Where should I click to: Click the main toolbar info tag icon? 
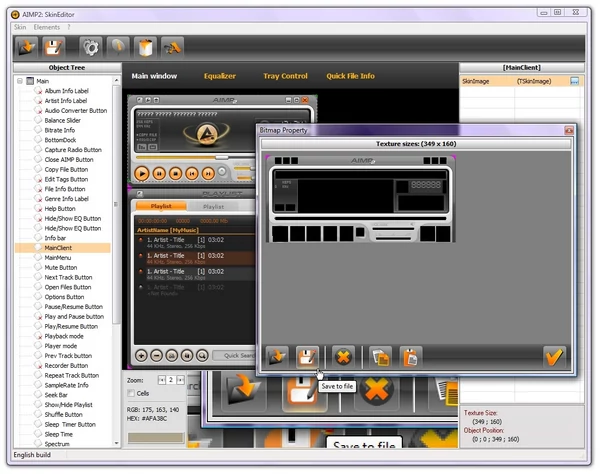click(118, 48)
